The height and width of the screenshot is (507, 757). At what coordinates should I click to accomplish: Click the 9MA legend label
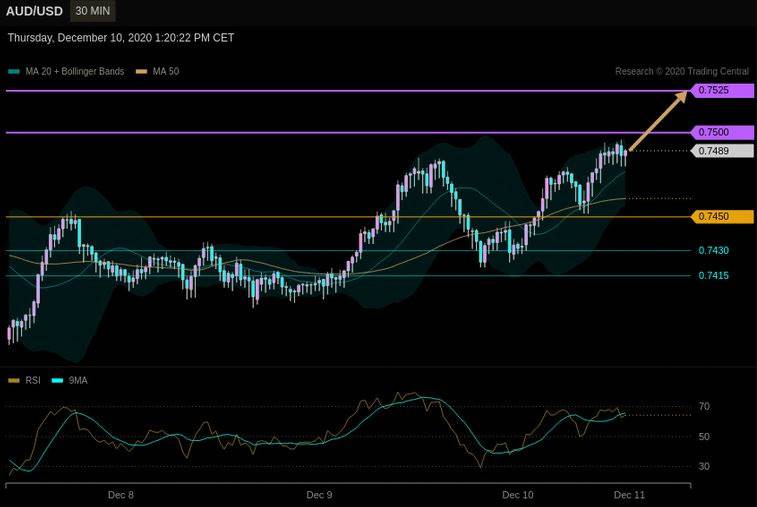point(78,380)
